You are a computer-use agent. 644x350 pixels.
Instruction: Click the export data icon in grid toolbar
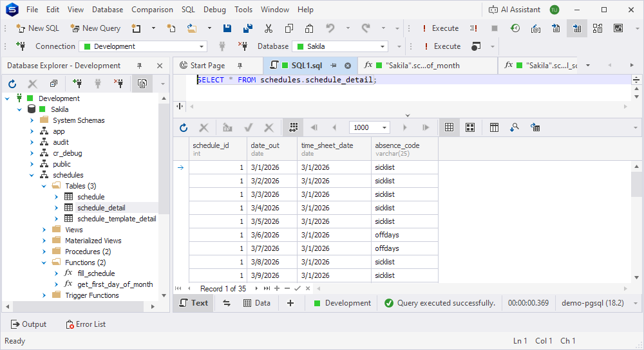coord(535,127)
